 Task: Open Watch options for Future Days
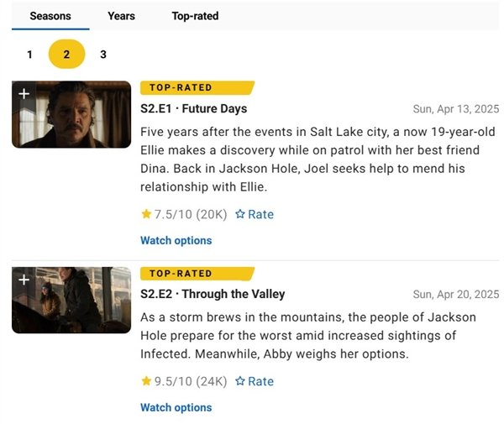(x=176, y=240)
